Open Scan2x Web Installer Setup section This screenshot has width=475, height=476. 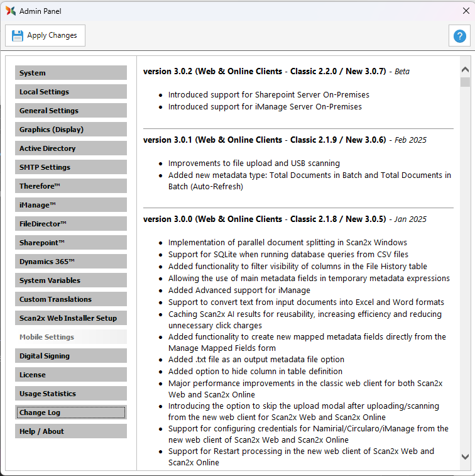pos(70,318)
